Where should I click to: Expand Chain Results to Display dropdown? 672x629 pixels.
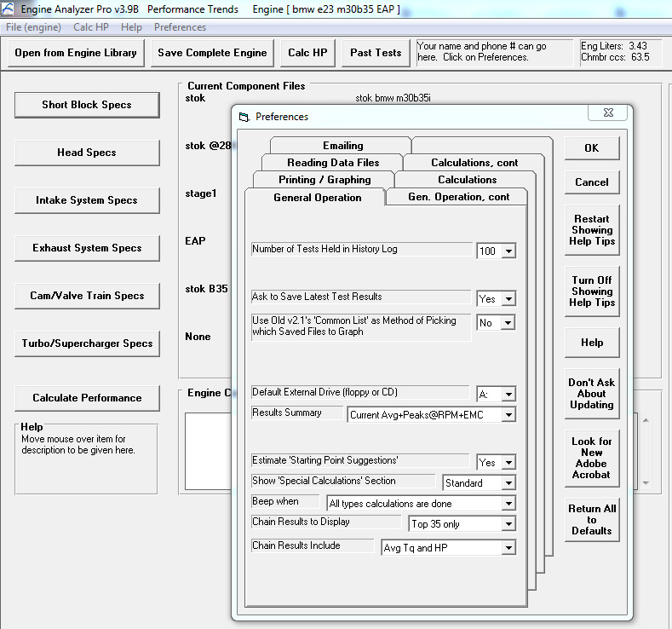coord(508,524)
